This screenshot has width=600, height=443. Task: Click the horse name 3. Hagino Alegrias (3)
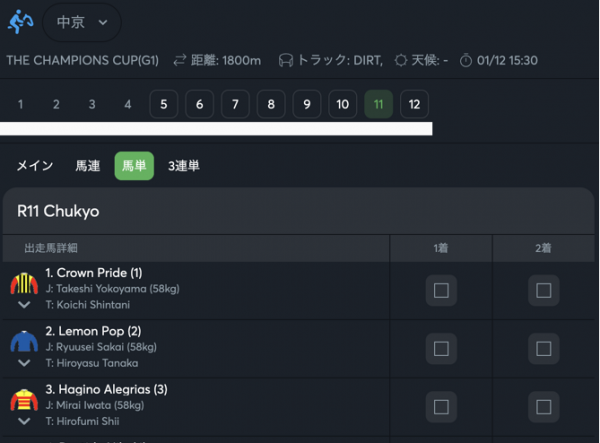[106, 389]
